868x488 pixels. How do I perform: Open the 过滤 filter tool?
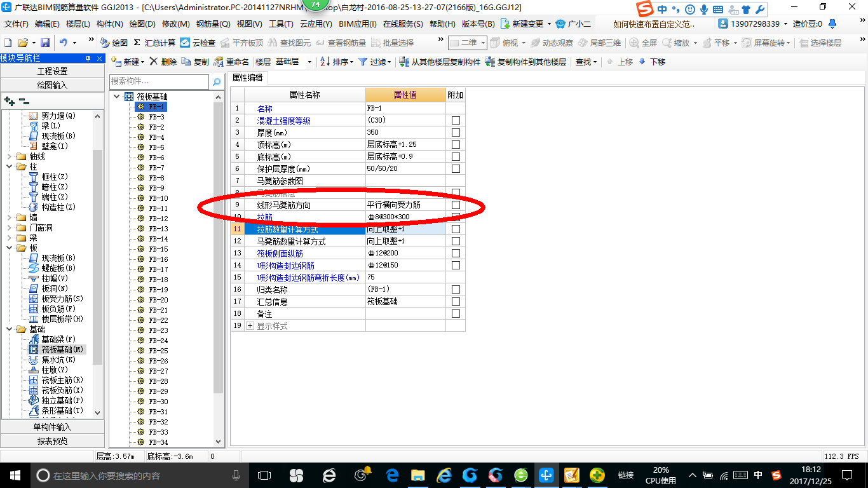click(x=374, y=62)
